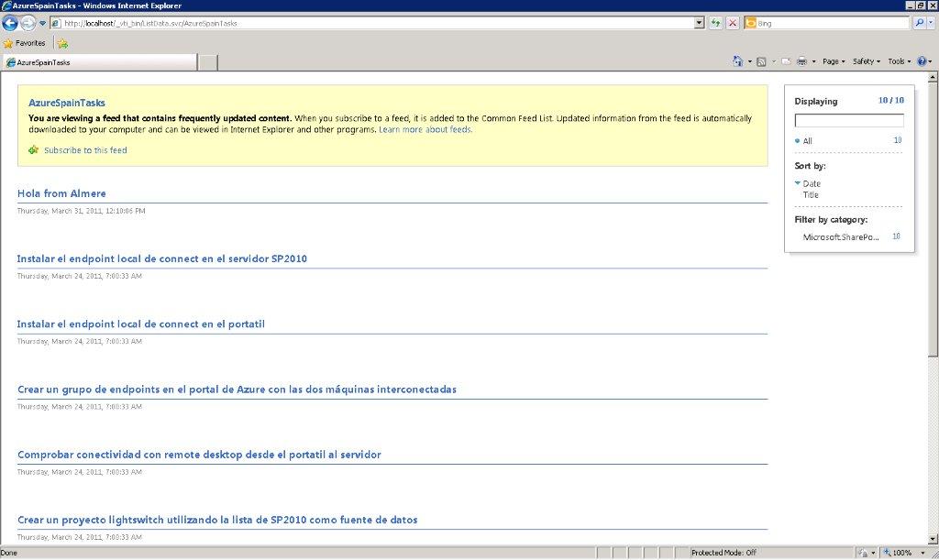Screen dimensions: 939x560
Task: Click the Help question mark icon
Action: (922, 61)
